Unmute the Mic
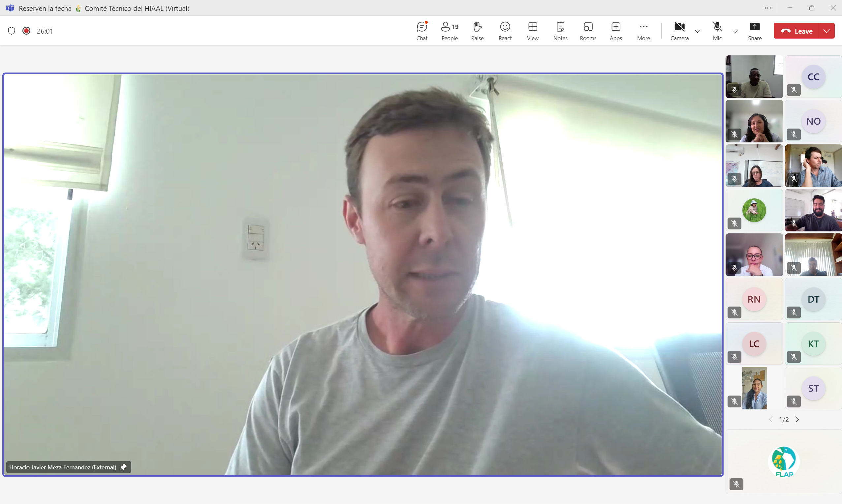 click(717, 31)
